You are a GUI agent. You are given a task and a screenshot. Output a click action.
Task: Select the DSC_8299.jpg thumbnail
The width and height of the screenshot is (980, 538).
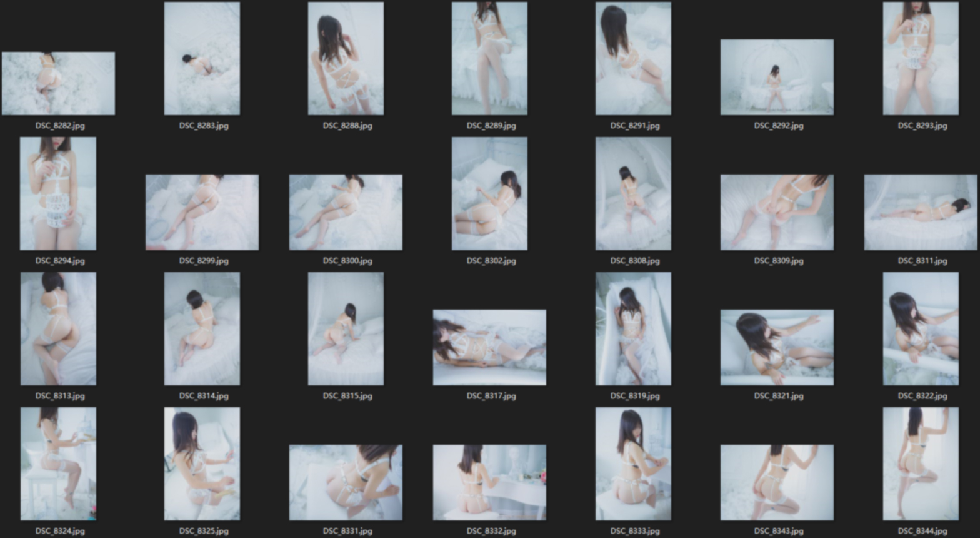pyautogui.click(x=202, y=212)
